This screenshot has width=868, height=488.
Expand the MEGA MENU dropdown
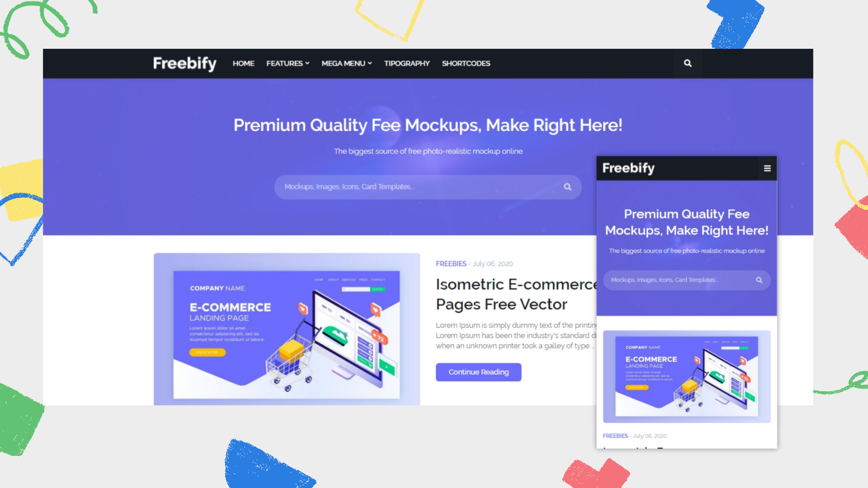(x=346, y=63)
